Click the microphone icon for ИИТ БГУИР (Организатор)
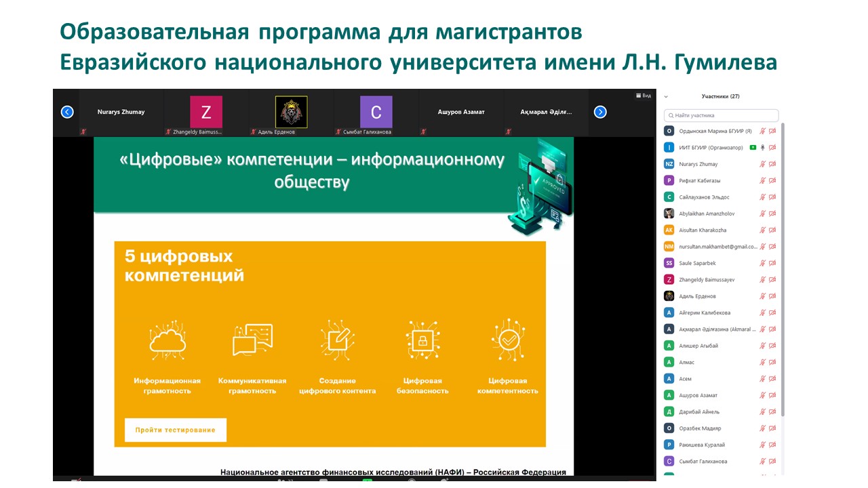868x488 pixels. point(762,148)
